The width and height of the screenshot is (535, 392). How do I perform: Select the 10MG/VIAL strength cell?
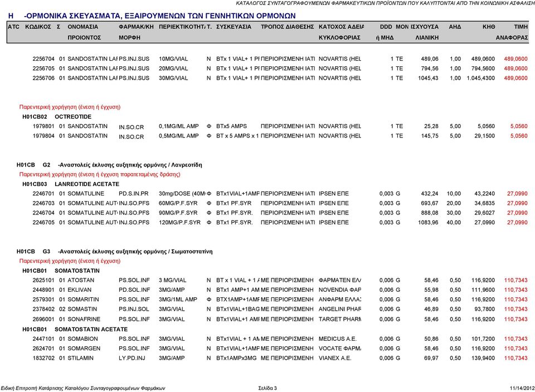click(x=173, y=58)
